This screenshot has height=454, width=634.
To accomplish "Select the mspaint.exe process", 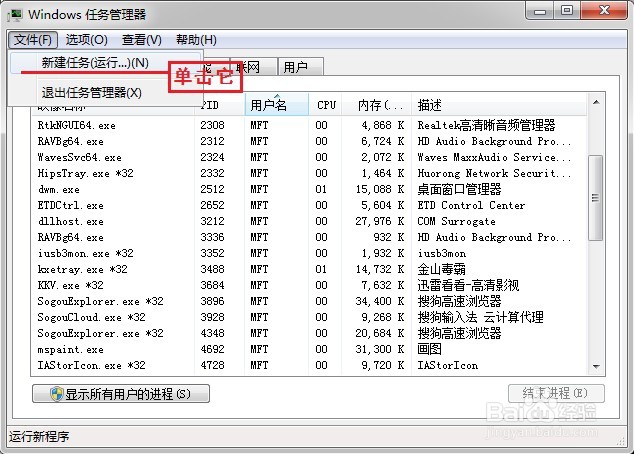I will click(309, 349).
